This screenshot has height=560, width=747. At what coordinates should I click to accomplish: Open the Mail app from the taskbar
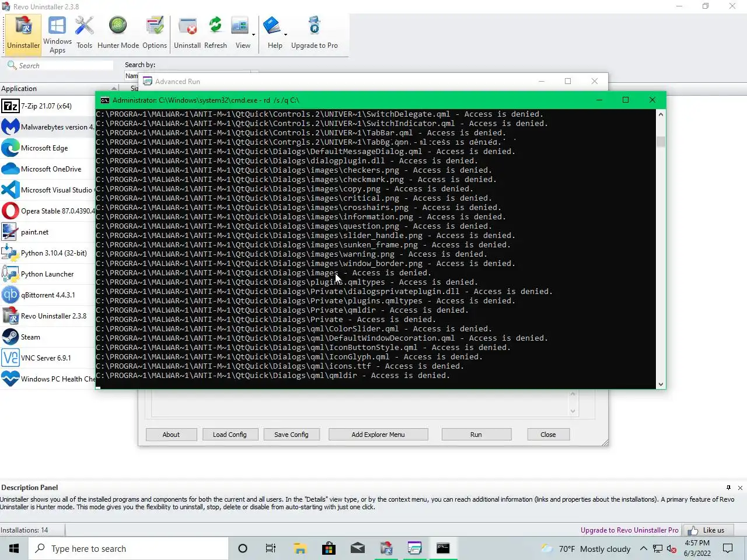[357, 548]
